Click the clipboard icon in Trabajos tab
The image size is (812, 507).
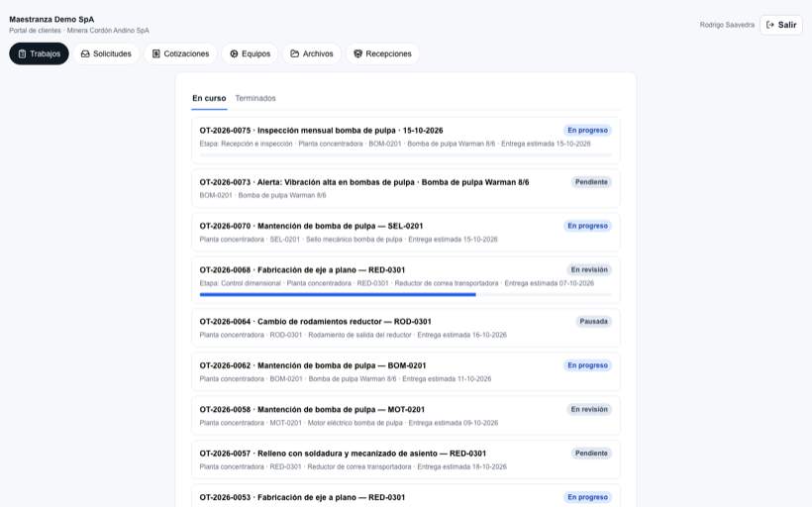pyautogui.click(x=22, y=53)
